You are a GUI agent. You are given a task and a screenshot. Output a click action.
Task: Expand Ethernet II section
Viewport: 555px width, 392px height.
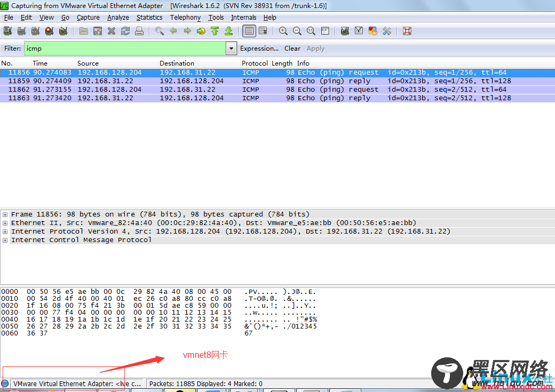[x=5, y=223]
